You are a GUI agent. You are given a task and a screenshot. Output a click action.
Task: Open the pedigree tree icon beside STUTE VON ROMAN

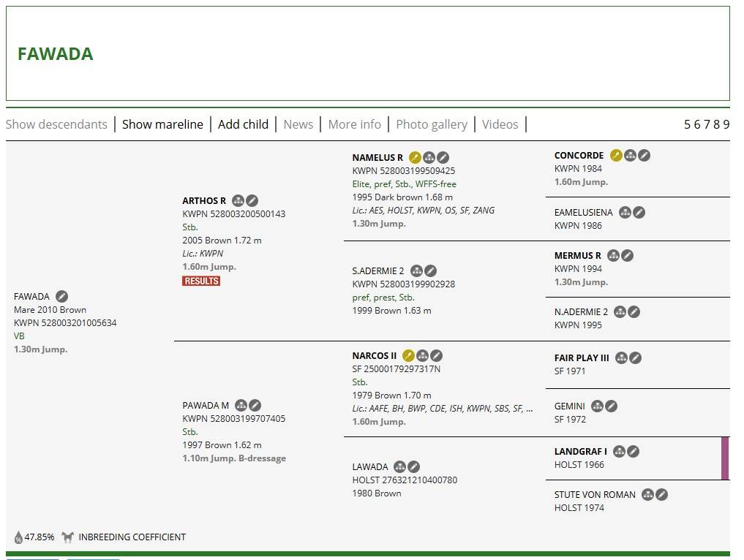[x=647, y=495]
